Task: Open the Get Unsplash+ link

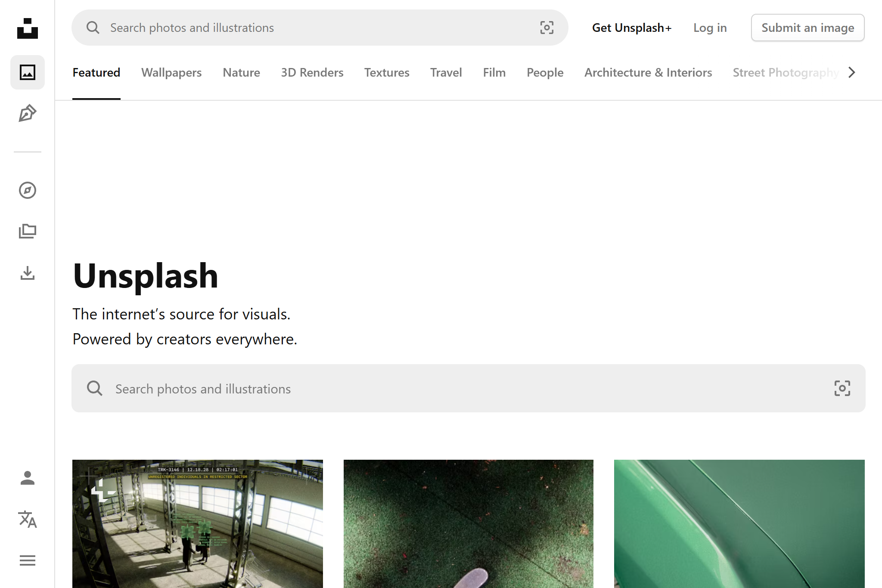Action: [631, 27]
